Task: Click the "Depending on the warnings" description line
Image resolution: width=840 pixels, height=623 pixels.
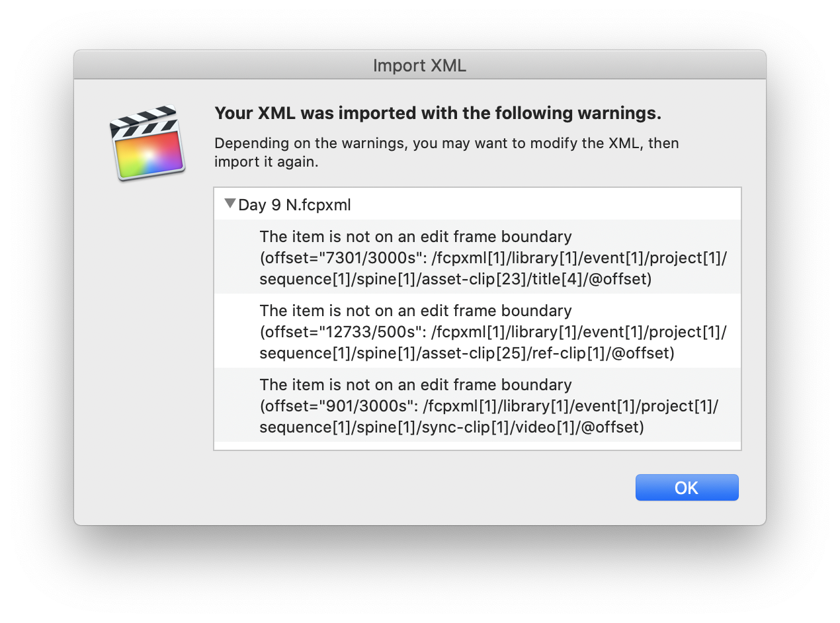Action: pos(446,144)
